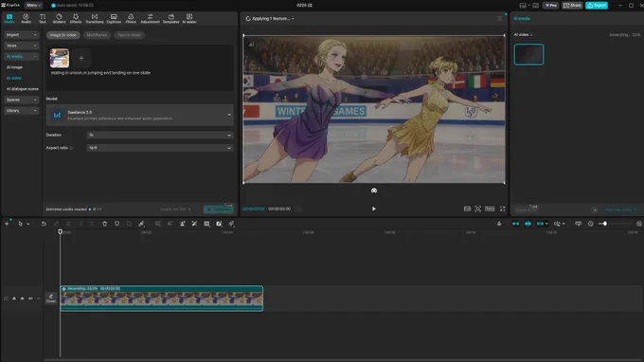644x362 pixels.
Task: Click the microphone record voiceover icon
Action: [x=499, y=224]
